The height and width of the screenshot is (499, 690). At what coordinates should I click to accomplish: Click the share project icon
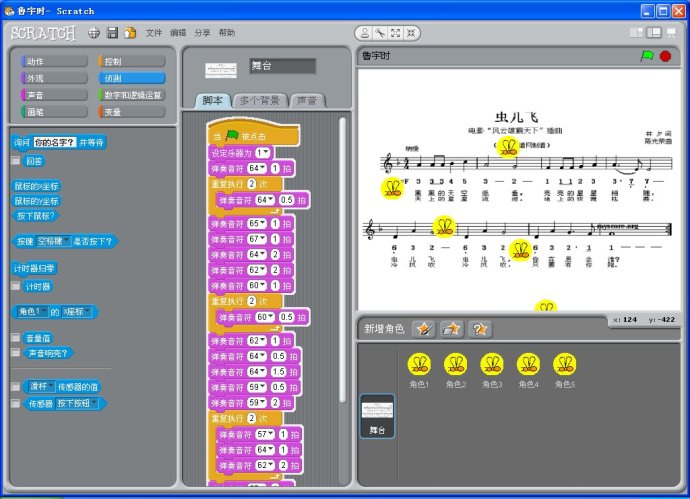tap(130, 33)
